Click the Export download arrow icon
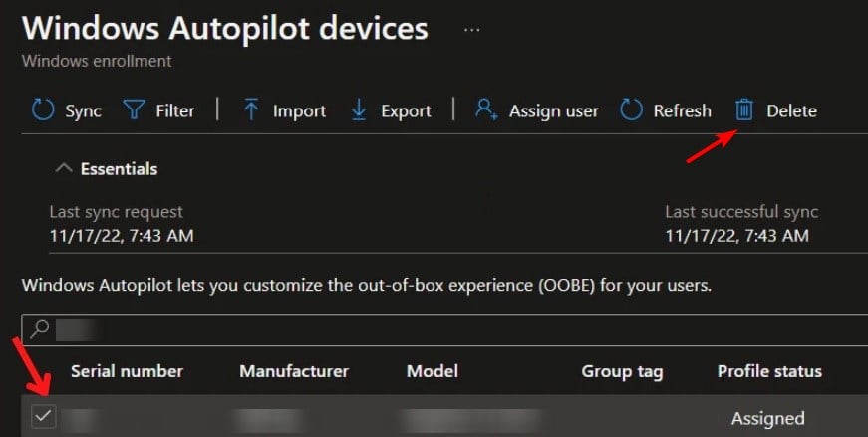Viewport: 868px width, 437px height. [359, 110]
